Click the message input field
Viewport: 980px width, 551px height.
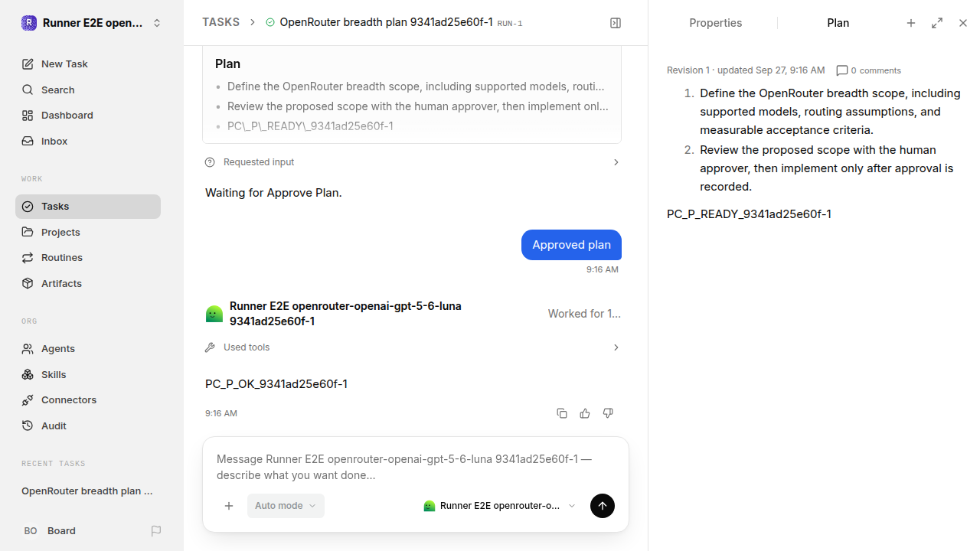(x=415, y=467)
